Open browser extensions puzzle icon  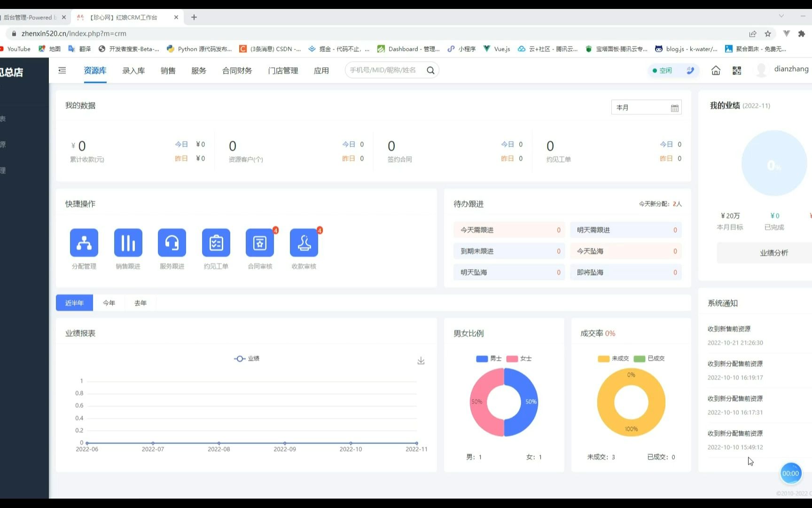802,33
